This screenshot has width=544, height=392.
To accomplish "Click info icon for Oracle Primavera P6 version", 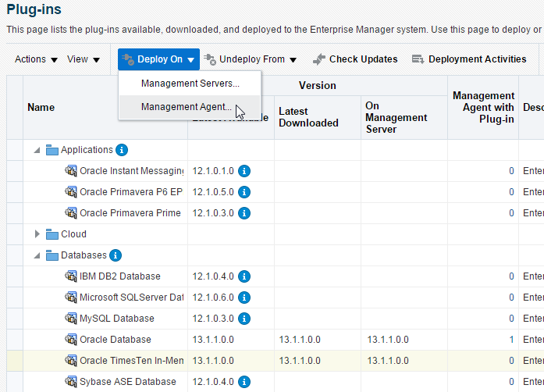I will (244, 192).
